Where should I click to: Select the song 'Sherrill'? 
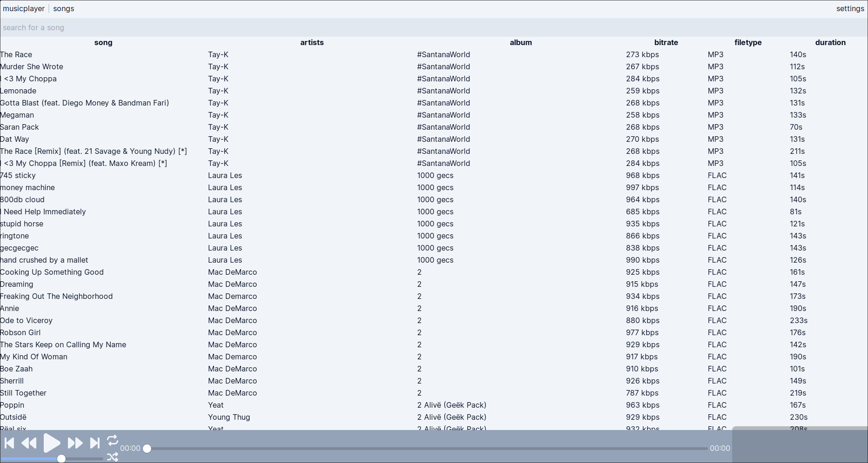(12, 381)
